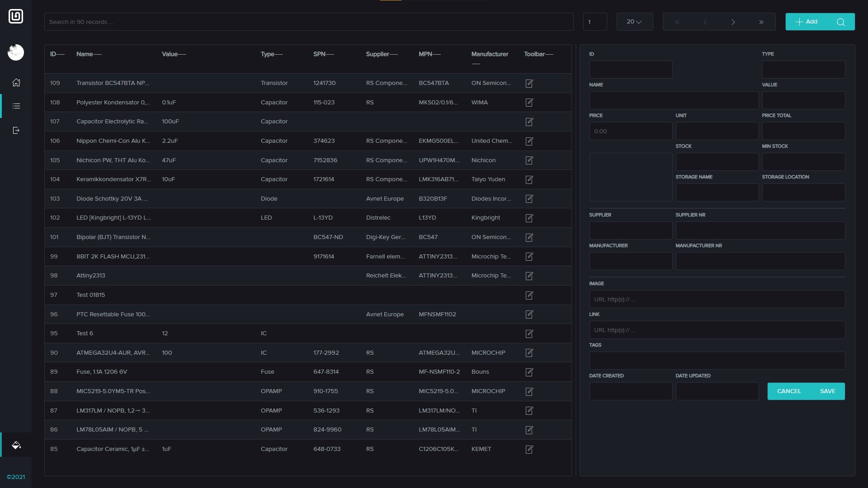The width and height of the screenshot is (868, 488).
Task: Jump to first page of records
Action: tap(677, 22)
